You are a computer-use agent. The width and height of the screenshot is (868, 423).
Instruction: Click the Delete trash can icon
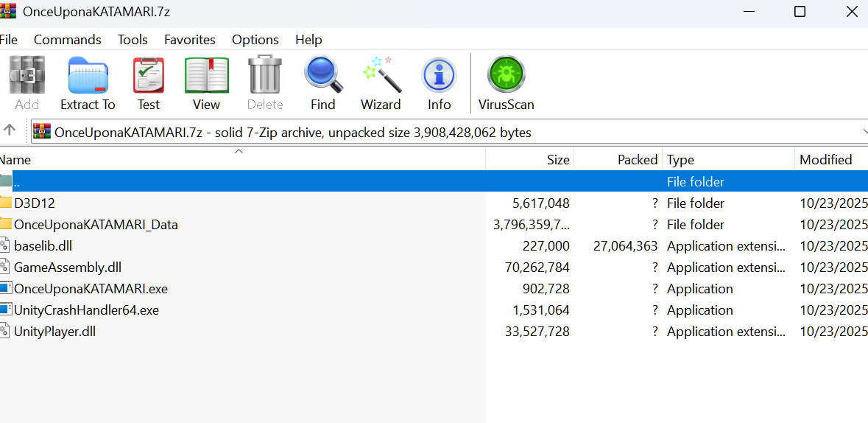[x=265, y=74]
